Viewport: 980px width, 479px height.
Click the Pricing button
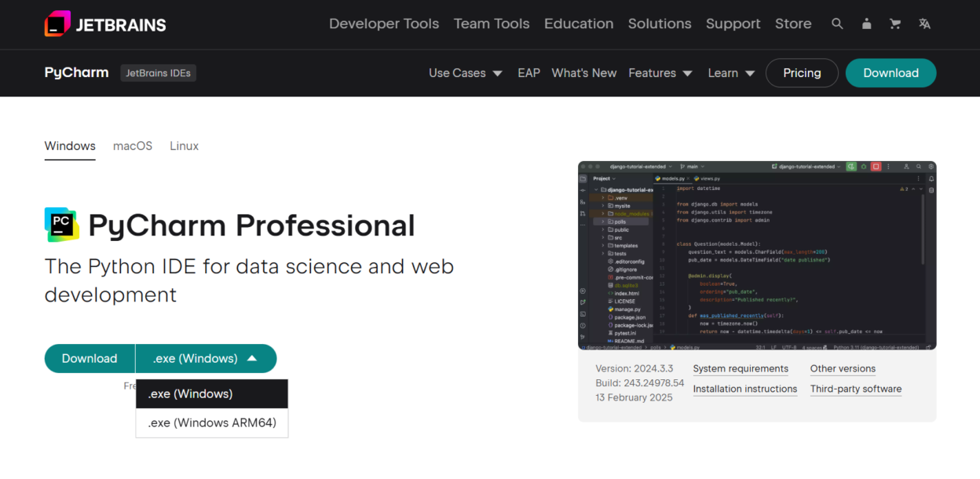(x=802, y=72)
